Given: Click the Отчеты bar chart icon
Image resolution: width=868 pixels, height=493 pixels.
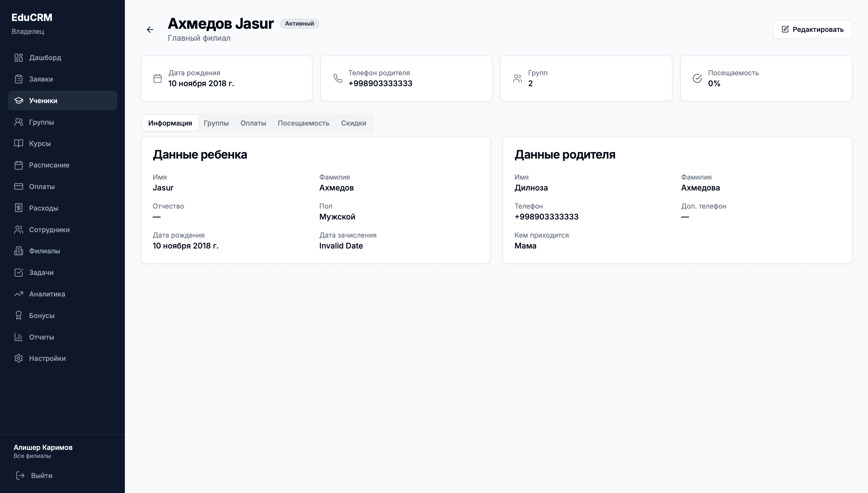Looking at the screenshot, I should coord(19,337).
